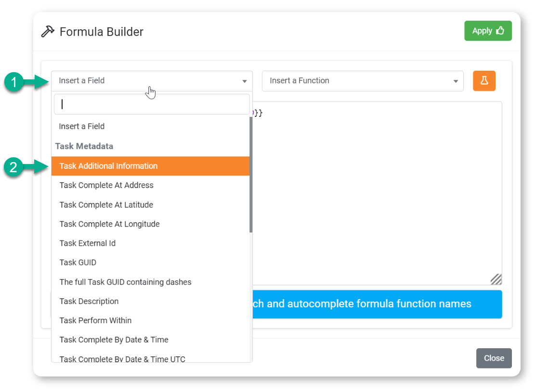The width and height of the screenshot is (536, 392).
Task: Choose Task Complete At Address field
Action: (x=106, y=185)
